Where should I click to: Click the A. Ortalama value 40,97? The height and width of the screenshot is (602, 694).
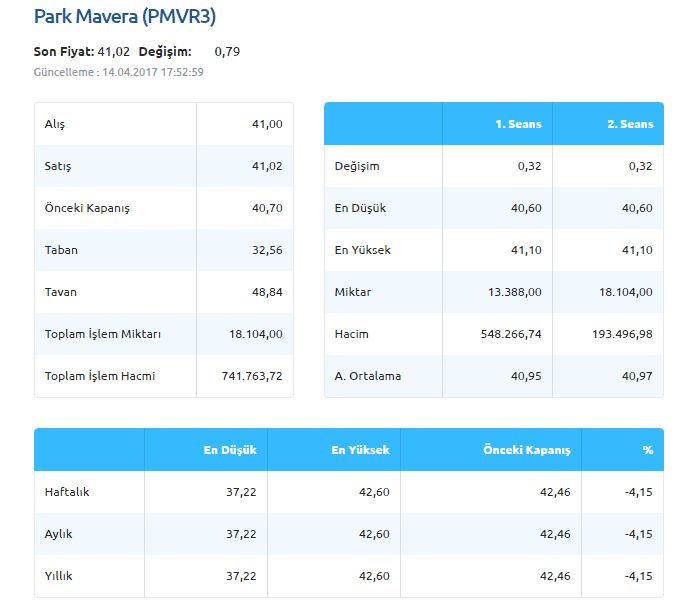coord(637,376)
